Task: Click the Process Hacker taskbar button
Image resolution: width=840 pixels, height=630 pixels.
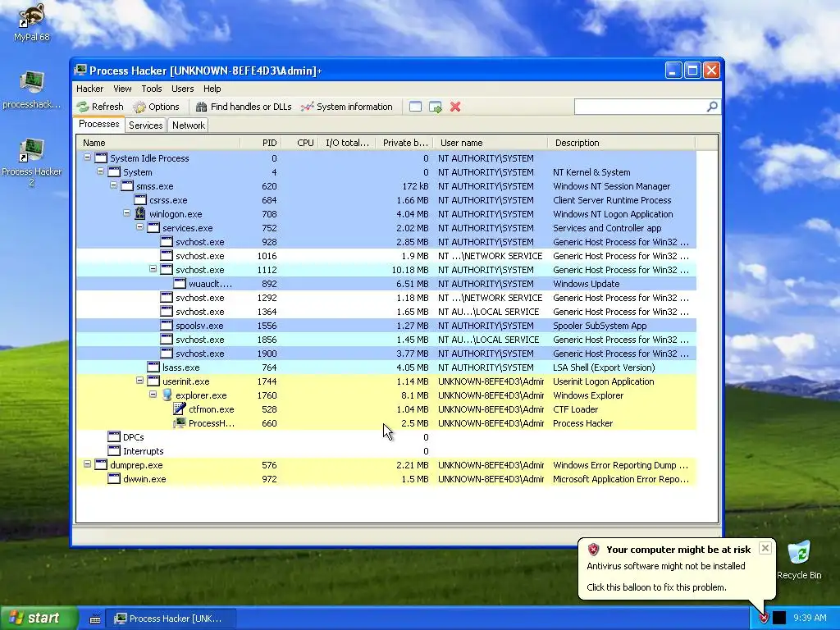Action: tap(170, 619)
